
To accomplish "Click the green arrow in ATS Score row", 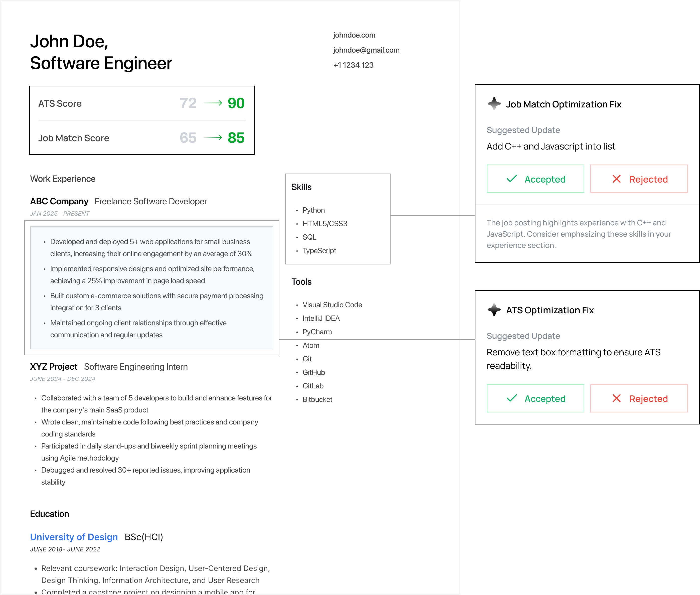I will click(x=213, y=103).
